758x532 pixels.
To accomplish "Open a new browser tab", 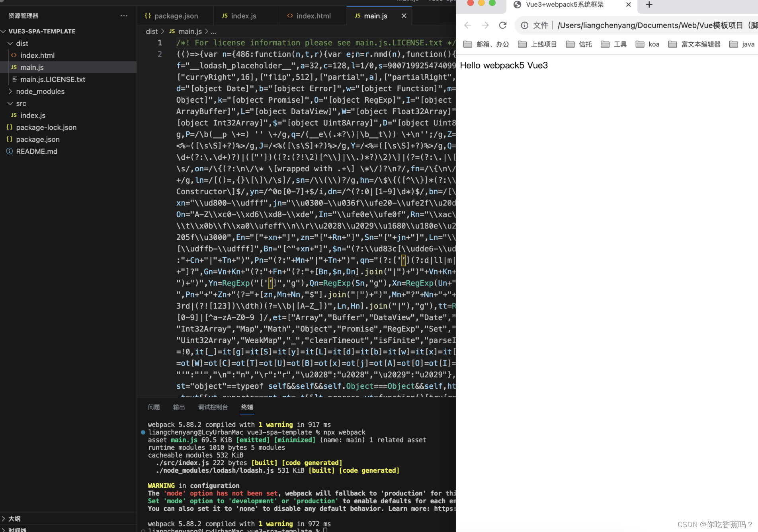I will click(x=649, y=5).
